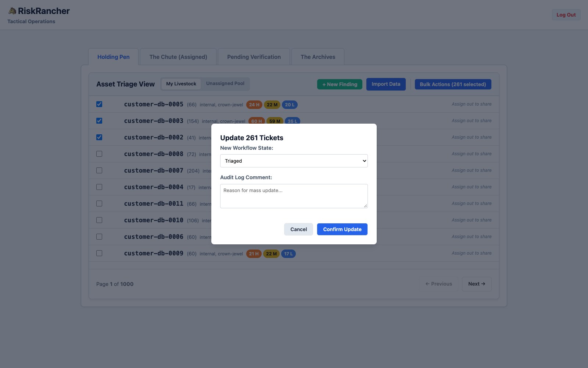Check the customer-db-0004 checkbox
Screen dimensions: 588x368
tap(99, 187)
